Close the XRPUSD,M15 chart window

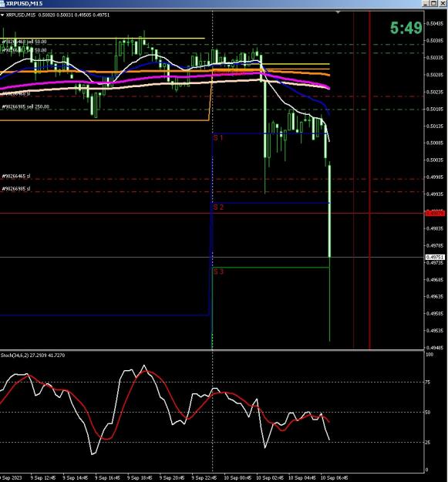click(443, 3)
